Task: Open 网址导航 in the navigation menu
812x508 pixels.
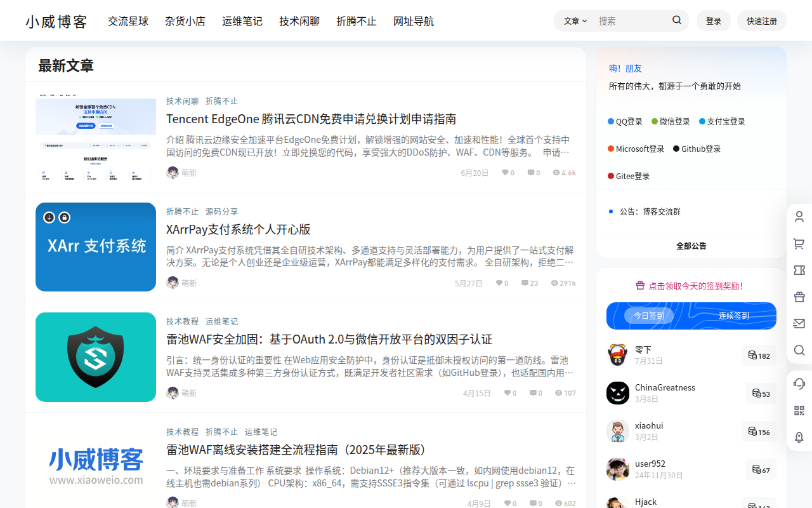Action: [414, 21]
